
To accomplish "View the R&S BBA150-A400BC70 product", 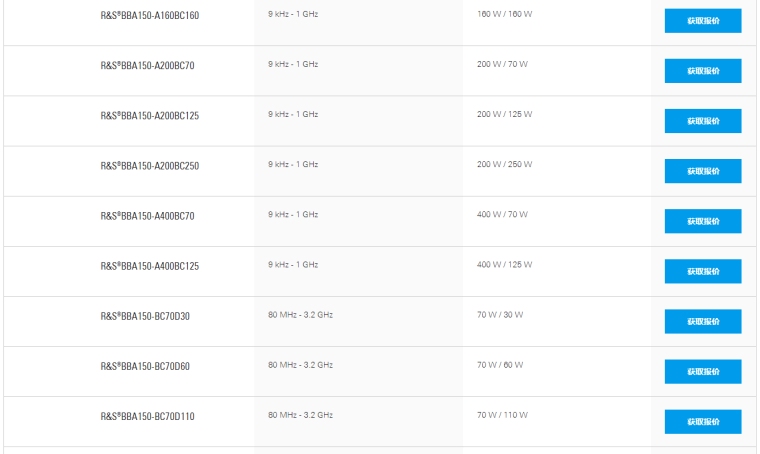I will click(x=147, y=216).
